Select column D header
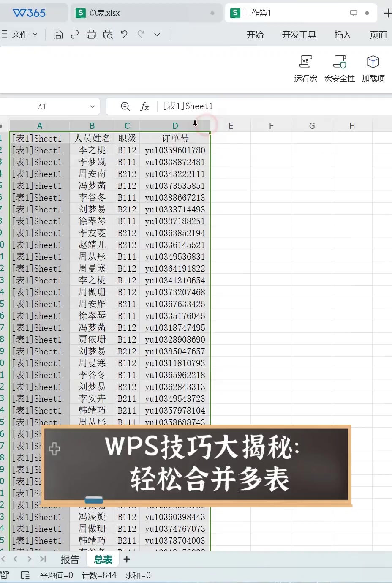The width and height of the screenshot is (392, 583). (175, 125)
